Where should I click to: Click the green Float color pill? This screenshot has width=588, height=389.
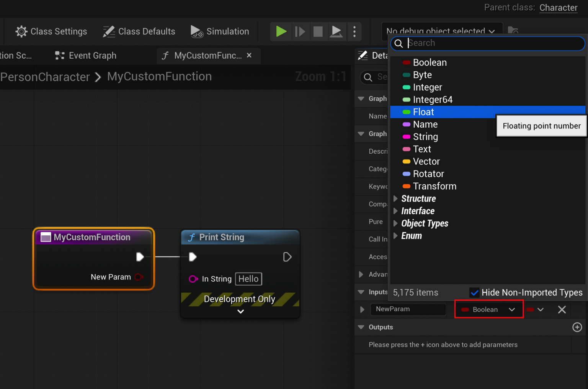pyautogui.click(x=407, y=112)
